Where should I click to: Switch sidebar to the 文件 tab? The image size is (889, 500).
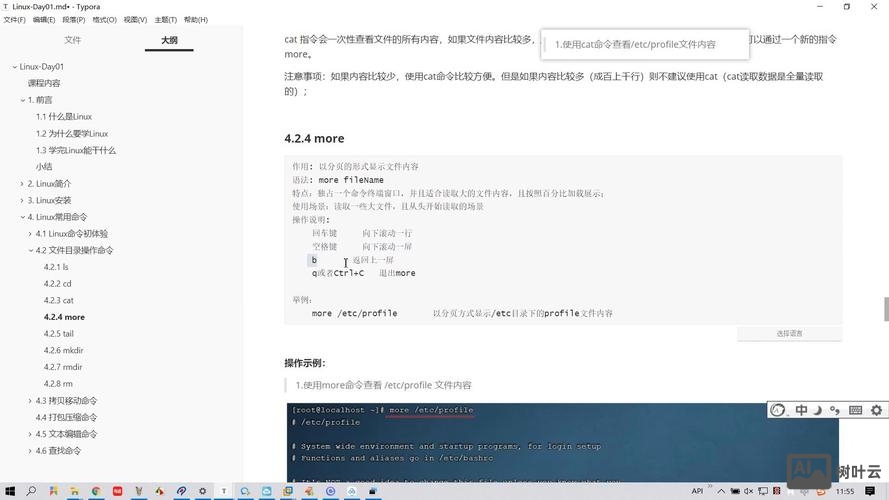click(73, 40)
